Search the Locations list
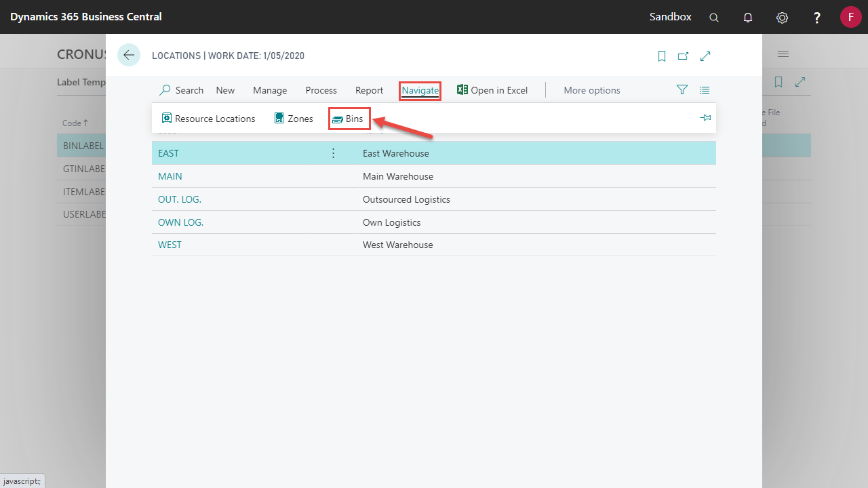This screenshot has height=488, width=868. click(x=181, y=90)
